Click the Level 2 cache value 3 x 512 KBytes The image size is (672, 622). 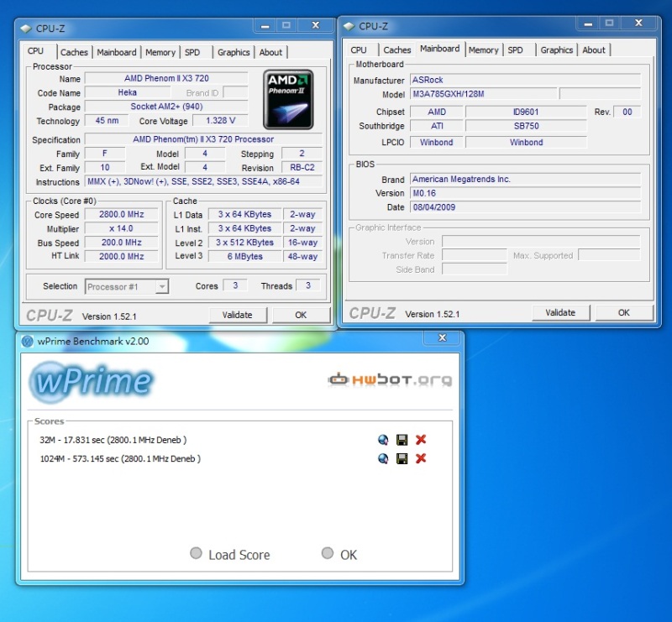click(244, 243)
